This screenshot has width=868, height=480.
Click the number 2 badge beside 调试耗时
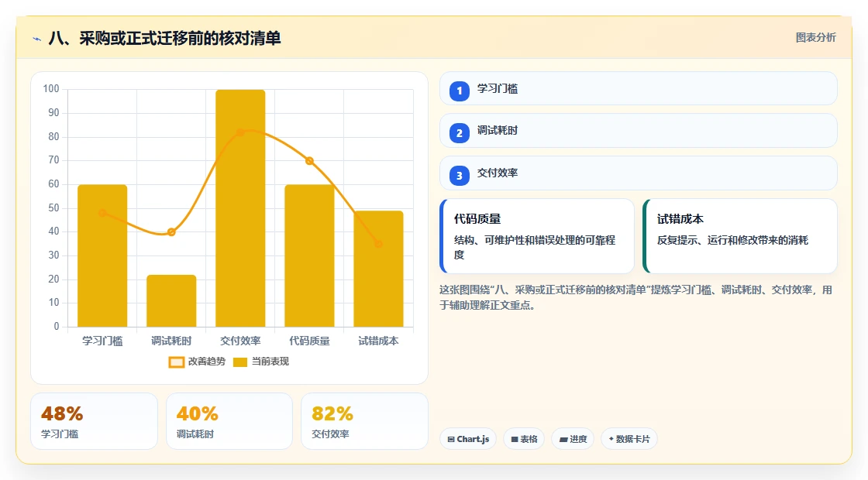pos(459,133)
